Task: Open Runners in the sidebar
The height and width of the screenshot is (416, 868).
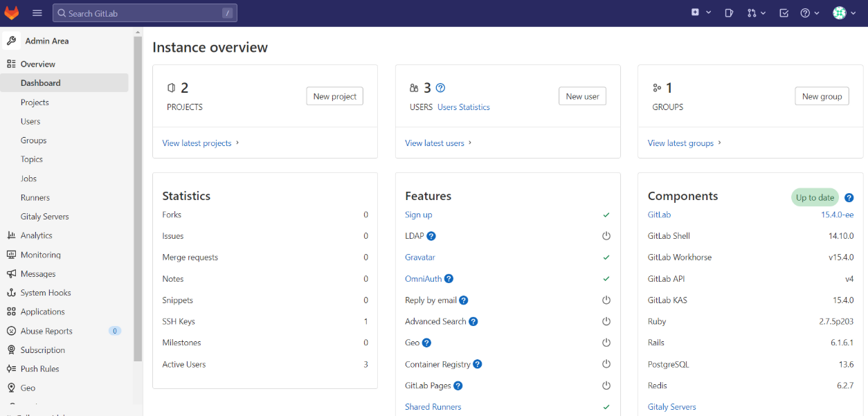Action: pos(35,198)
